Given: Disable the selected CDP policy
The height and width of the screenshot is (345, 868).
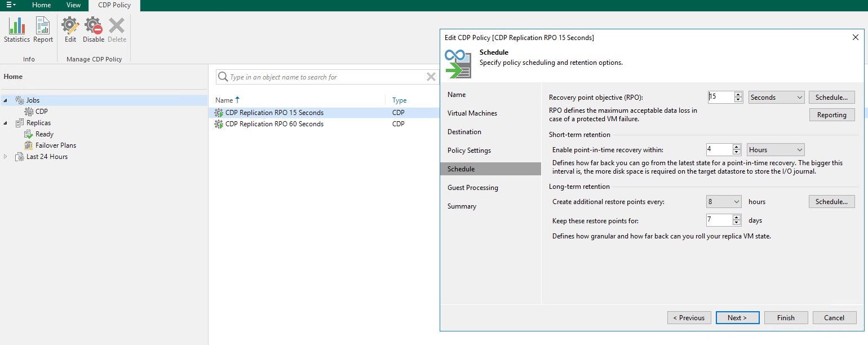Looking at the screenshot, I should (94, 29).
